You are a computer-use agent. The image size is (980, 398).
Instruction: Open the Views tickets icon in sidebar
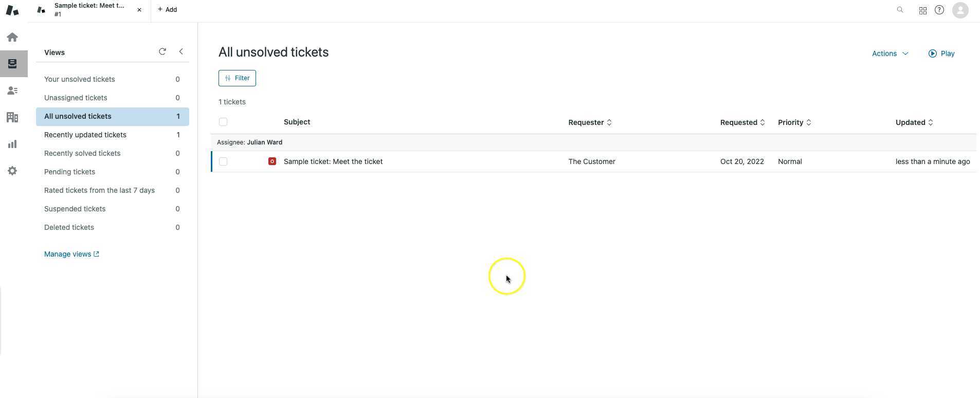[12, 64]
